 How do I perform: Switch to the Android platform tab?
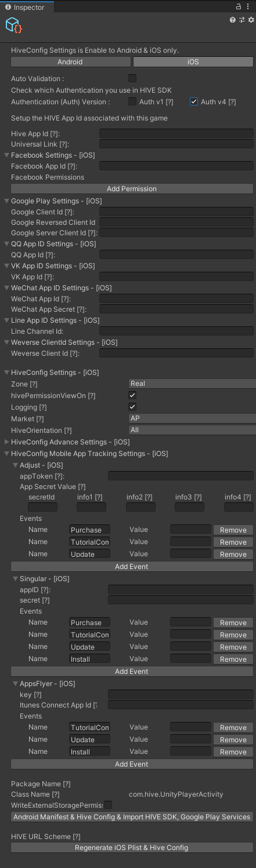(70, 62)
